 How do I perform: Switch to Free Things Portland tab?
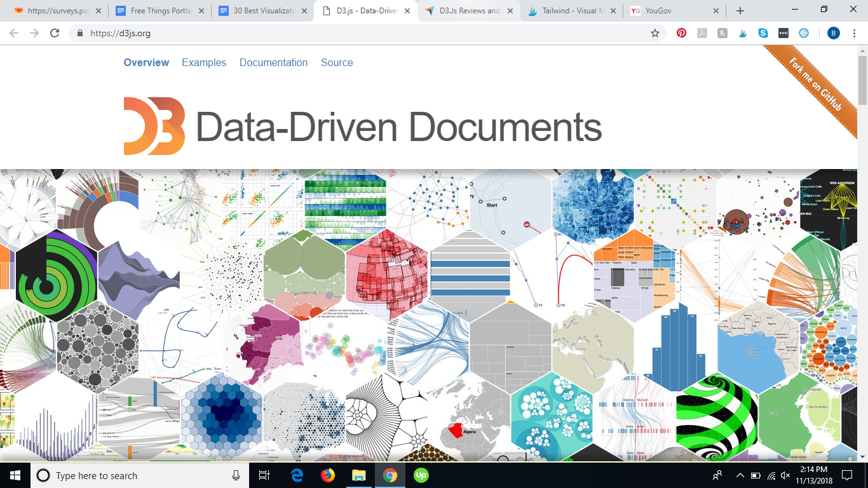pyautogui.click(x=159, y=11)
